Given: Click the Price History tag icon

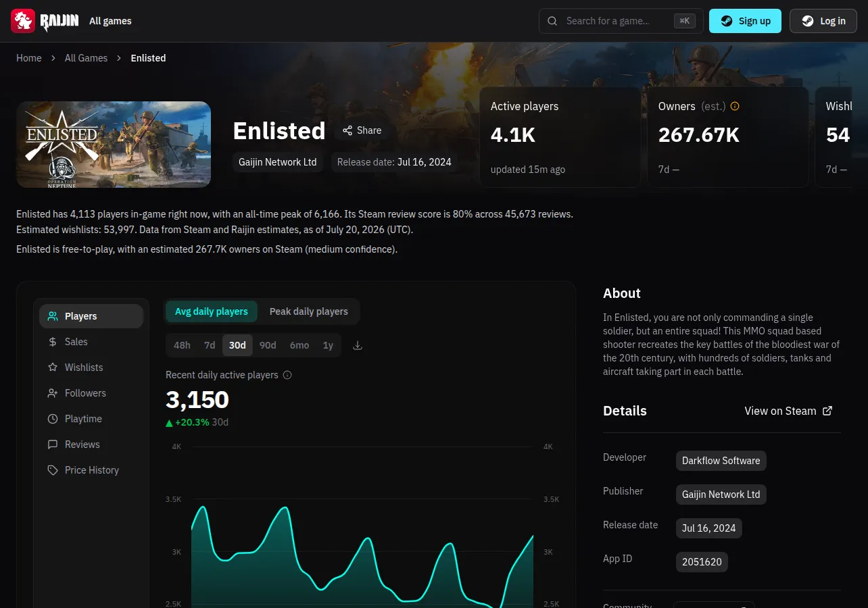Looking at the screenshot, I should coord(53,470).
